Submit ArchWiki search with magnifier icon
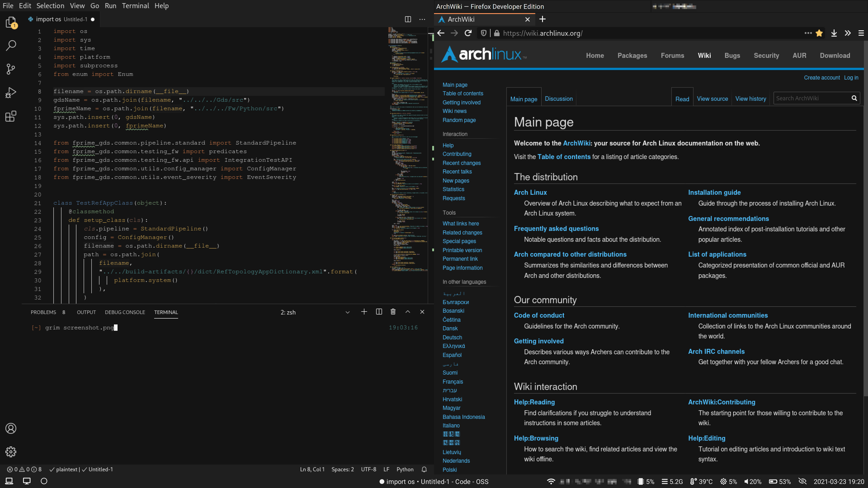Viewport: 868px width, 488px height. [854, 98]
